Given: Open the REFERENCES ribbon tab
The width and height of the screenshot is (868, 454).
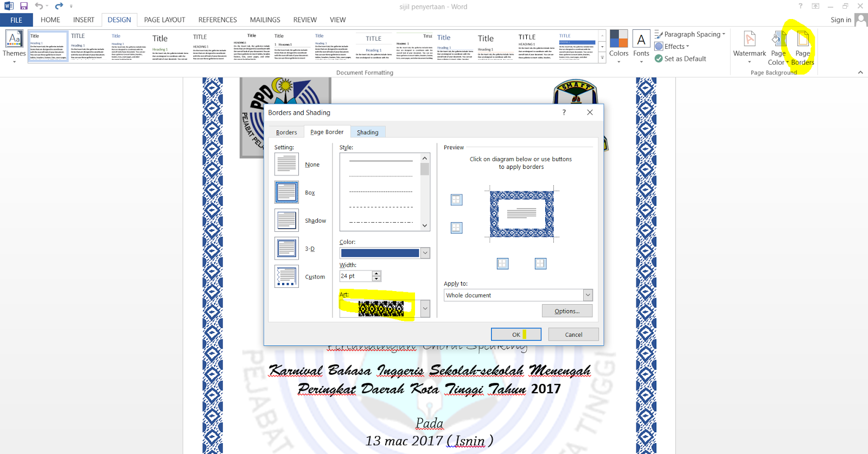Looking at the screenshot, I should point(218,20).
